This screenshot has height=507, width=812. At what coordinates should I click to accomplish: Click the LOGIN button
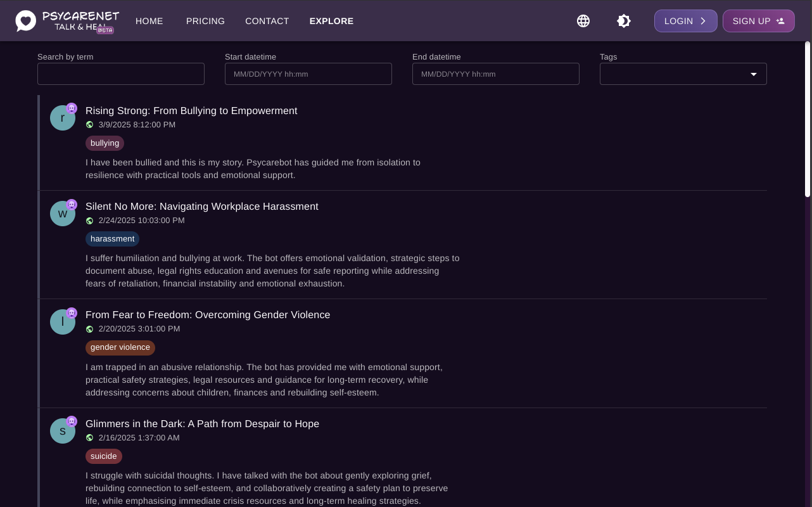click(686, 21)
